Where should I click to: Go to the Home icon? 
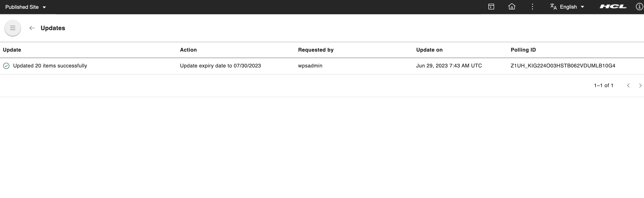pos(512,7)
